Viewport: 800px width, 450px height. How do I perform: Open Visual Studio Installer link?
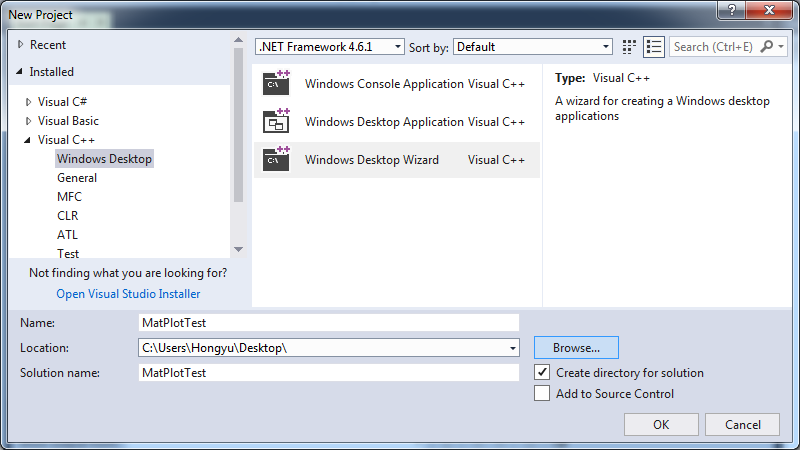pos(128,294)
